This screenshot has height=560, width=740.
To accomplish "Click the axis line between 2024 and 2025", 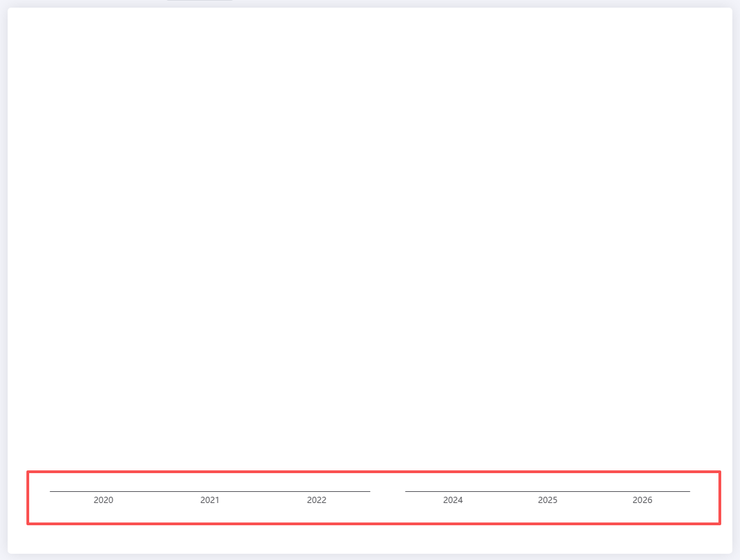I will click(500, 491).
